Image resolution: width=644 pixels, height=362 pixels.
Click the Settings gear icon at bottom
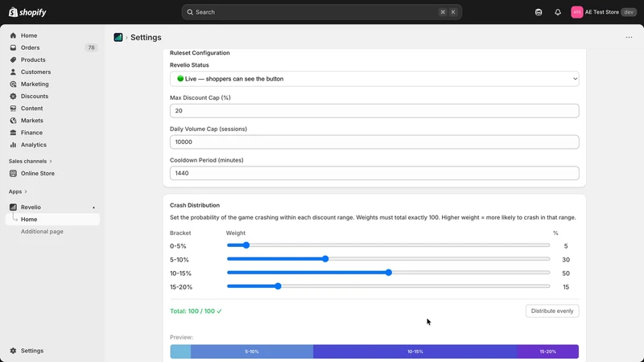click(x=13, y=351)
